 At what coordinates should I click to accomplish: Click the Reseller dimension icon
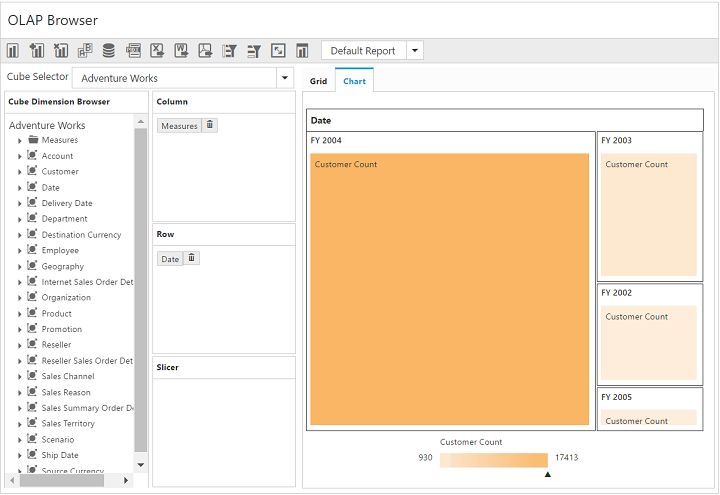[x=32, y=344]
